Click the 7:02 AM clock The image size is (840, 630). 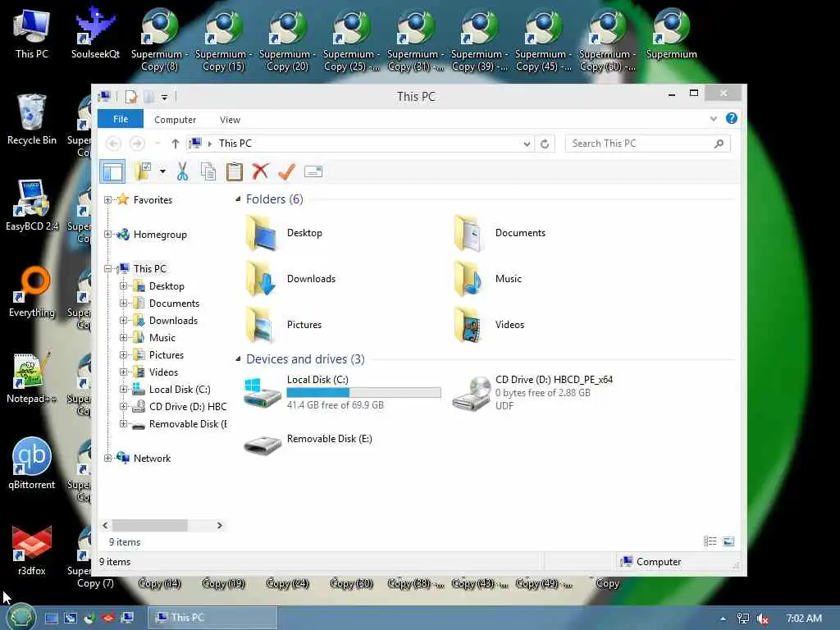[804, 619]
